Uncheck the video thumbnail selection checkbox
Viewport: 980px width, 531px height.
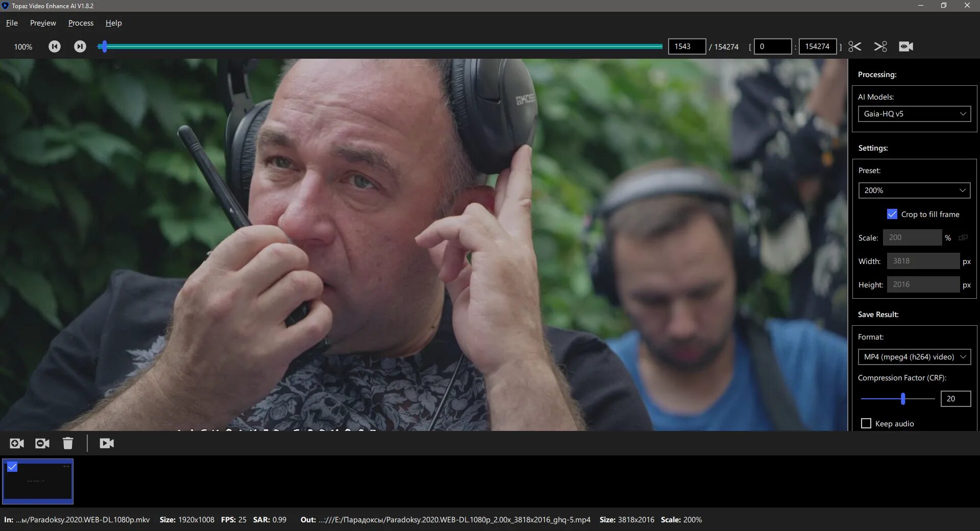click(12, 467)
